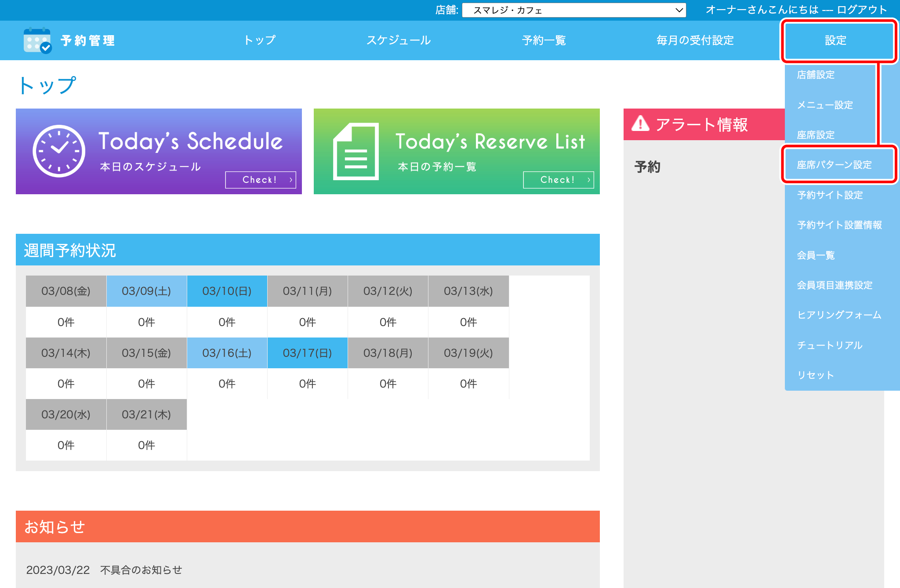
Task: Click the clock icon in Today's Schedule
Action: [59, 151]
